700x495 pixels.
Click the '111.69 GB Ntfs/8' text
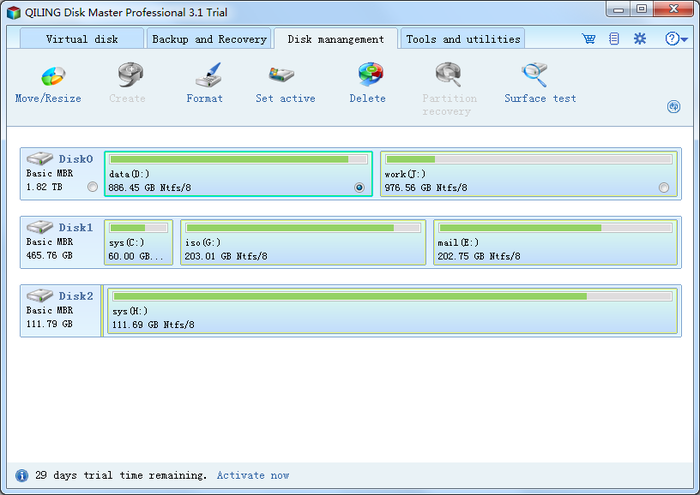coord(153,324)
